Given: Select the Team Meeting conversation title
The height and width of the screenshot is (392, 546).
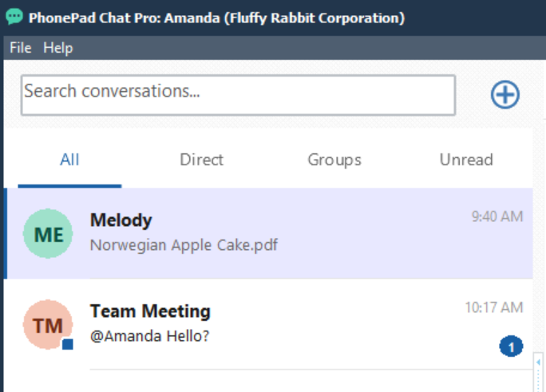Looking at the screenshot, I should (x=150, y=311).
